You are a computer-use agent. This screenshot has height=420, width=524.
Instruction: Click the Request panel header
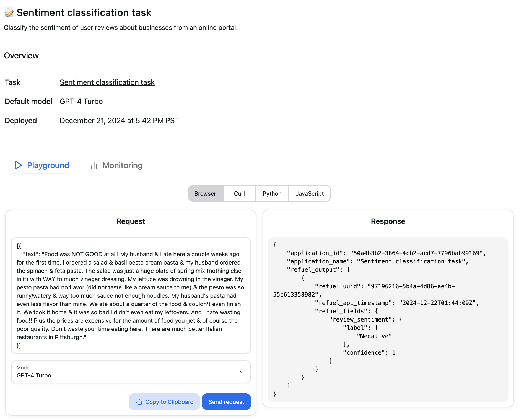(x=130, y=221)
